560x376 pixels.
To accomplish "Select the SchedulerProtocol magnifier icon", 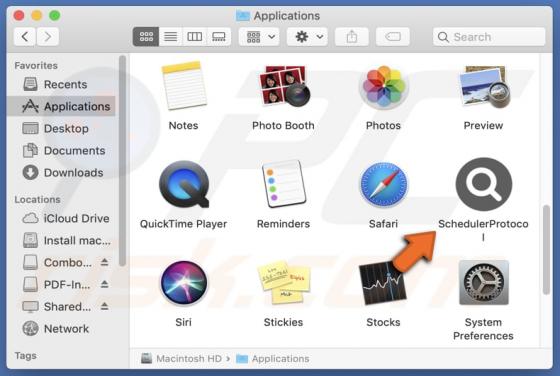I will pyautogui.click(x=484, y=184).
